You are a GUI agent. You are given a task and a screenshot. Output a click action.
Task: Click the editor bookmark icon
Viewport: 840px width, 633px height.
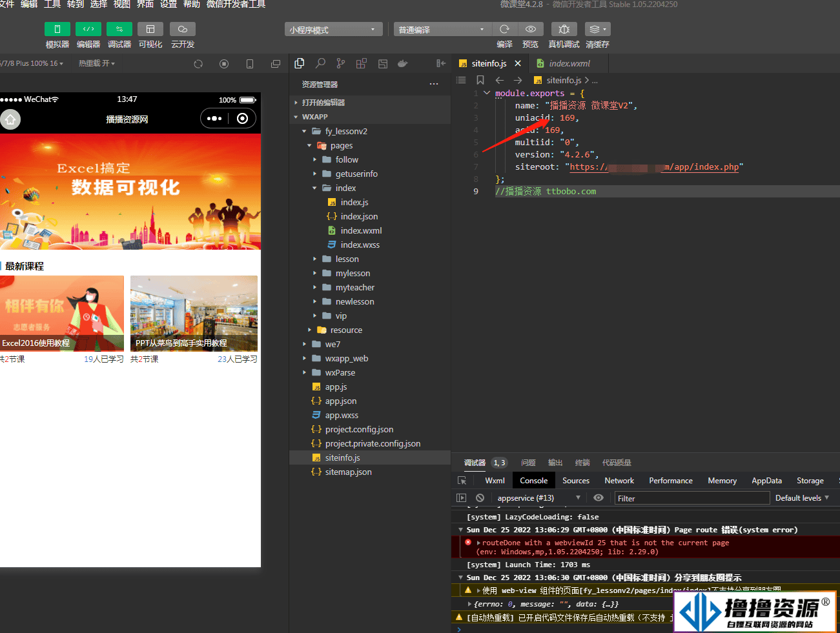480,80
